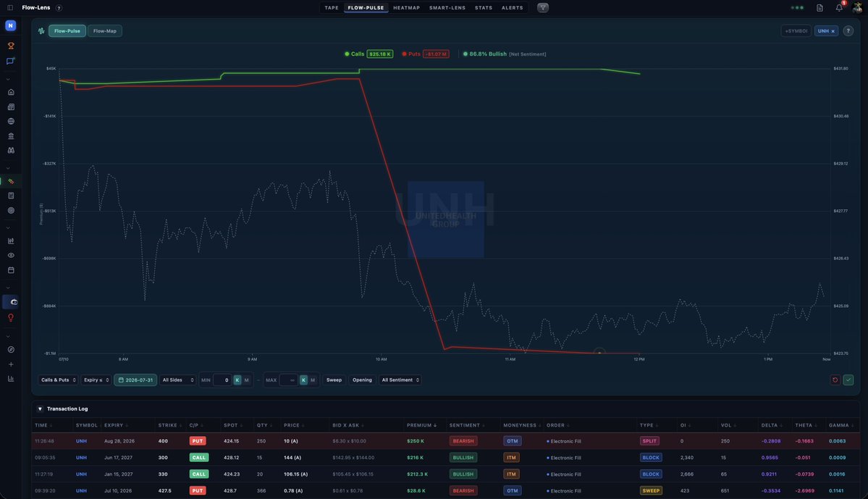Switch to the TAPE tab
The width and height of the screenshot is (868, 499).
click(x=332, y=8)
